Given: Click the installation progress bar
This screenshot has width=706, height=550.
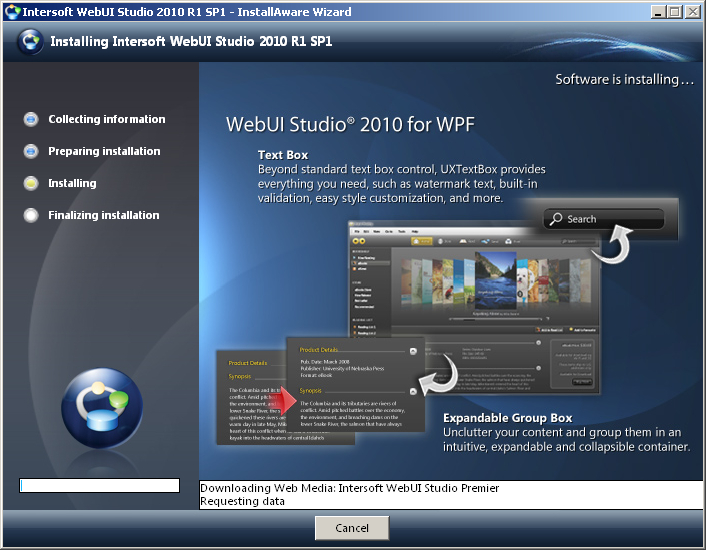Looking at the screenshot, I should click(100, 485).
